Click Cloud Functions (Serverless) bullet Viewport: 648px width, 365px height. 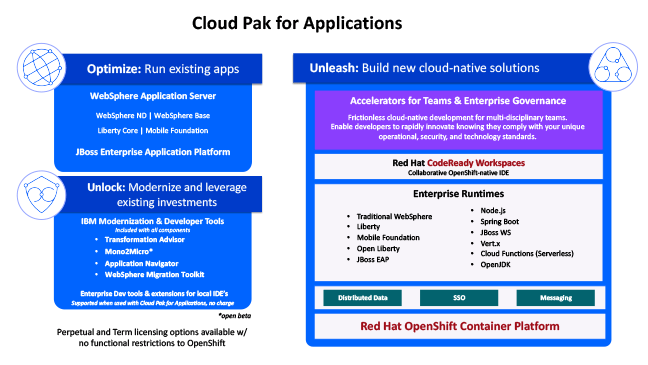point(527,254)
